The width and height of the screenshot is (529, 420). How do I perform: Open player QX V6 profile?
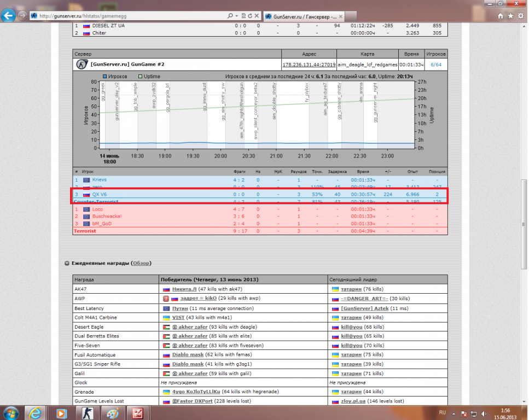(100, 194)
